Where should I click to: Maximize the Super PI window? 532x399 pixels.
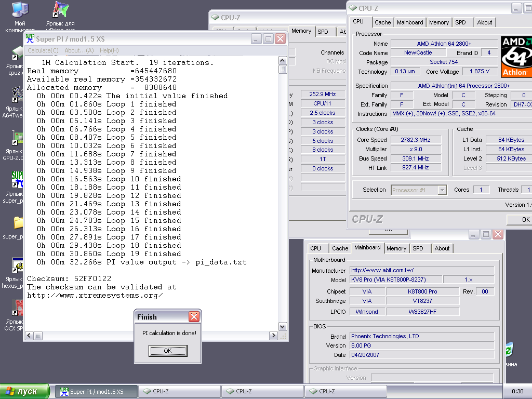pos(268,38)
